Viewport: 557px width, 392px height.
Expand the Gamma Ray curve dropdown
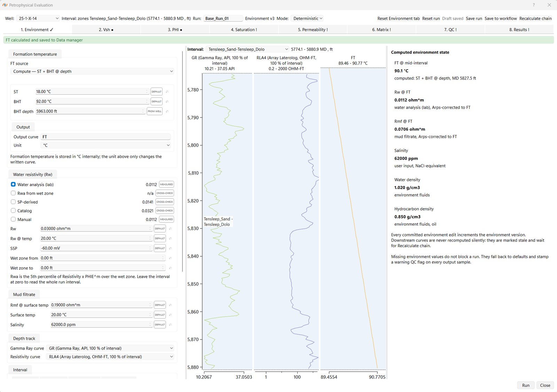pos(110,348)
